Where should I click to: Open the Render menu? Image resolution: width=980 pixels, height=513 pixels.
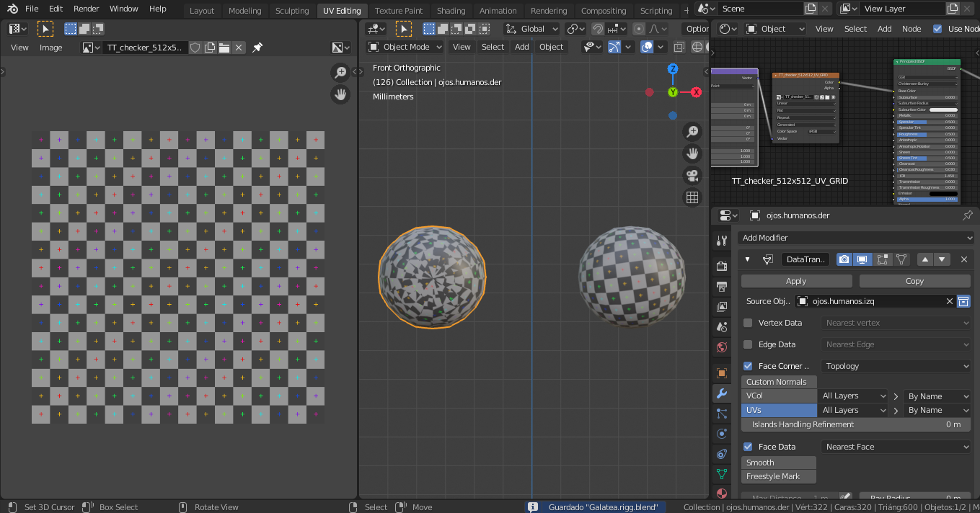(87, 9)
